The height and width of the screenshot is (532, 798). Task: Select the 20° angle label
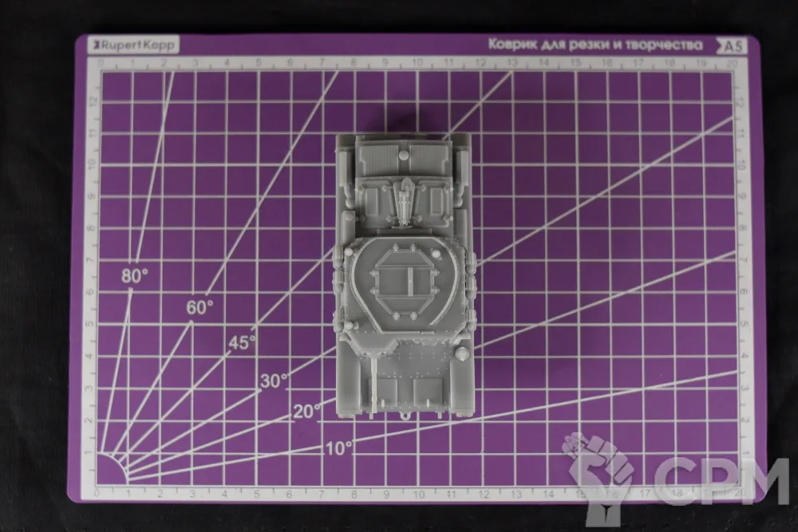pos(306,412)
